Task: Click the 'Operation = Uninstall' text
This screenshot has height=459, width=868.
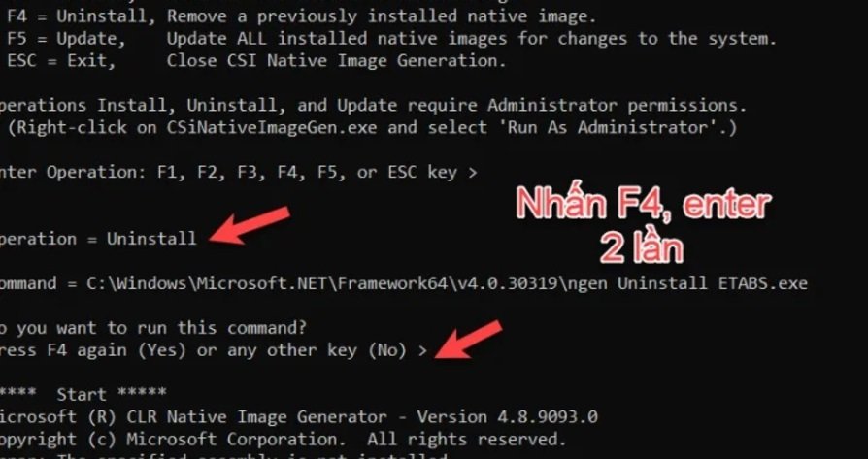Action: coord(97,238)
